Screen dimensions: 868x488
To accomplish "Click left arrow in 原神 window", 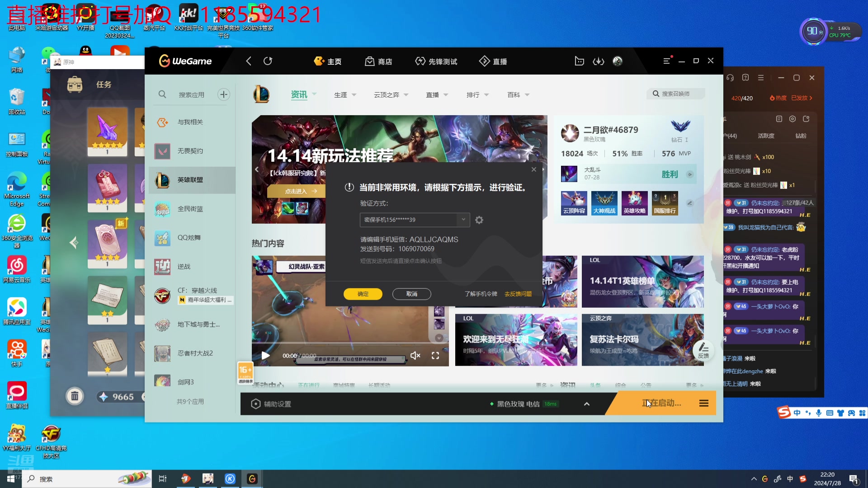I will (74, 243).
